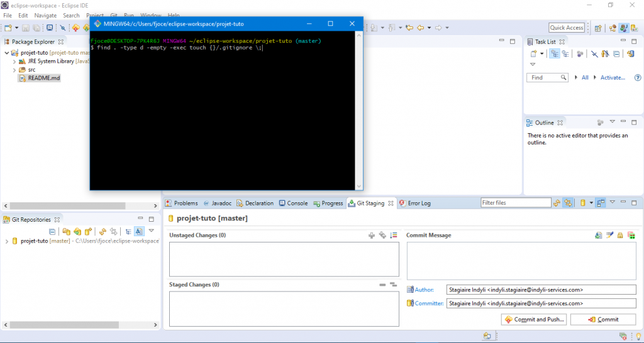Click the Activate link in Task List
The width and height of the screenshot is (644, 343).
click(x=613, y=77)
